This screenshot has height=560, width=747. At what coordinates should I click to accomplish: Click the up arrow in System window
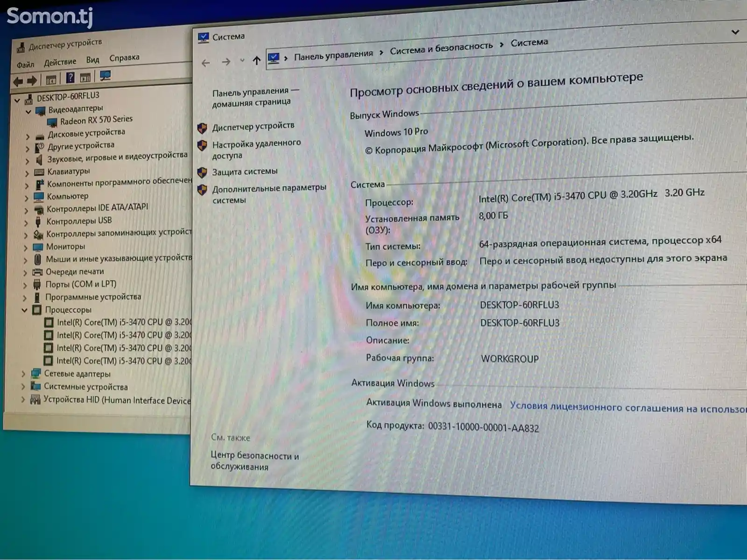coord(256,60)
